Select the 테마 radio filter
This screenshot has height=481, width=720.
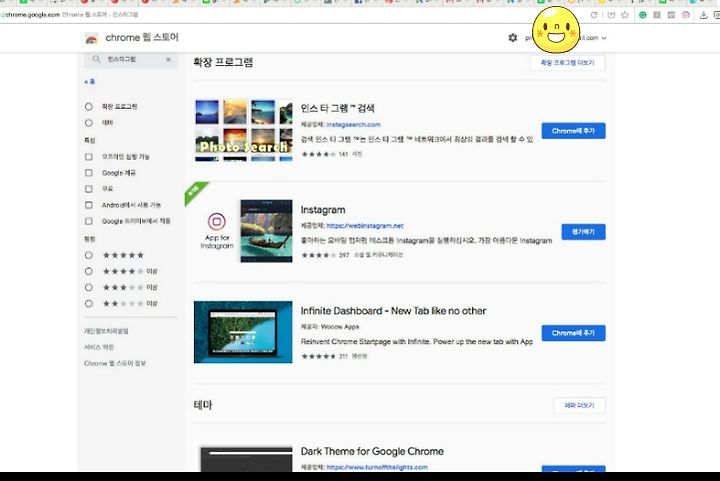[x=89, y=123]
